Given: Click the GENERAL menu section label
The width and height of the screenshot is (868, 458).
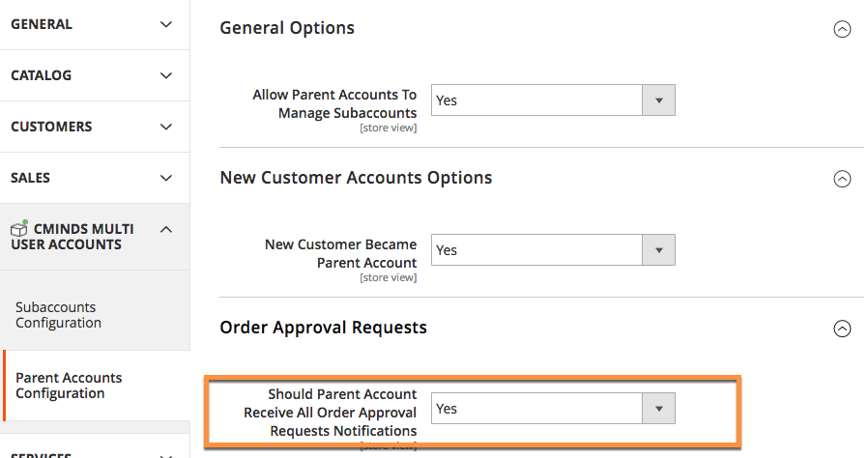Looking at the screenshot, I should 41,24.
